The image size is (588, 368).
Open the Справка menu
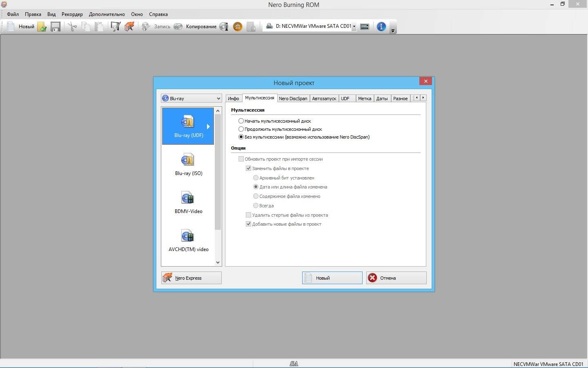[158, 14]
